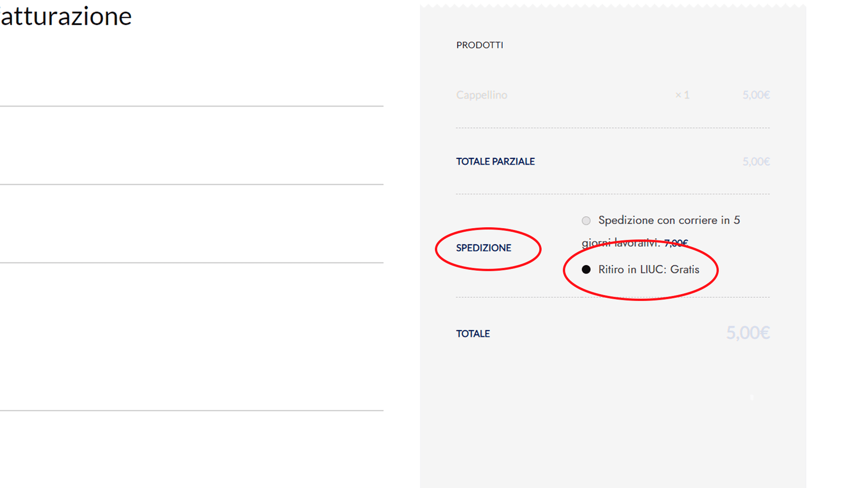Select the Spedizione con corriere radio button
Screen dimensions: 868x488
(586, 221)
